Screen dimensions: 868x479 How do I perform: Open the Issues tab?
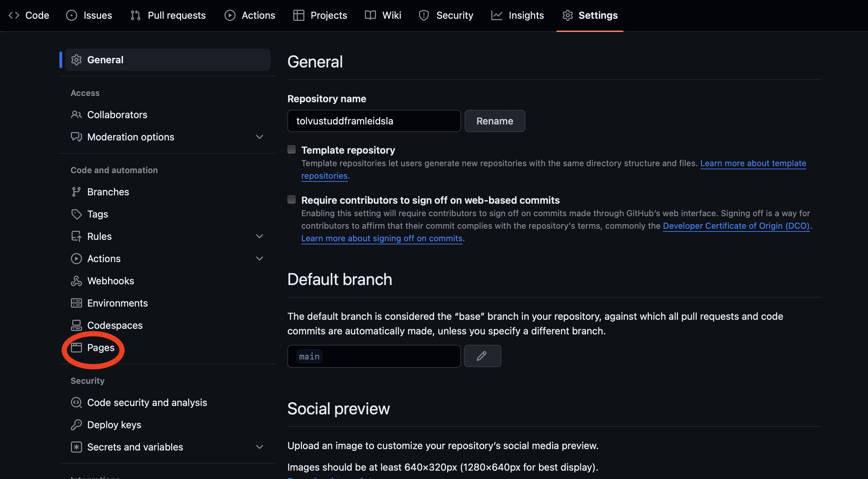coord(89,15)
